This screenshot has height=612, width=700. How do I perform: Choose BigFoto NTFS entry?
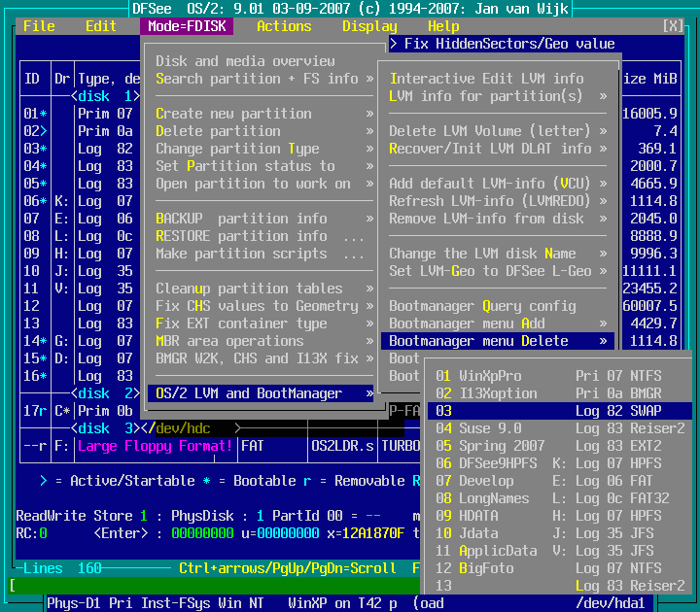click(x=559, y=568)
